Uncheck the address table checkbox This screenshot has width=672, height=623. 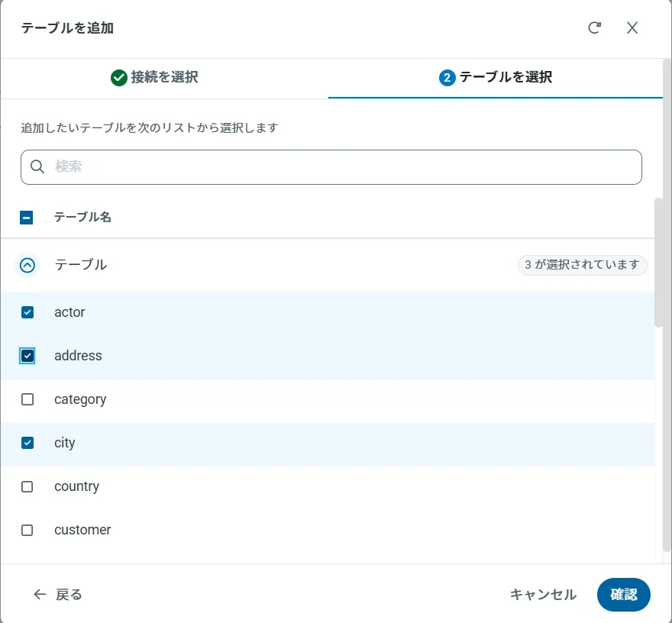click(27, 356)
